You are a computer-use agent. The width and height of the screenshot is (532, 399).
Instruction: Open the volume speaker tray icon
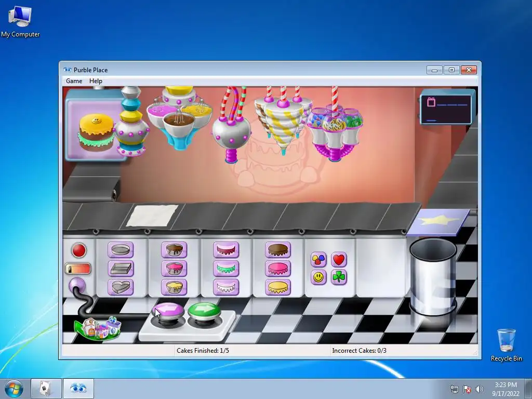point(479,389)
